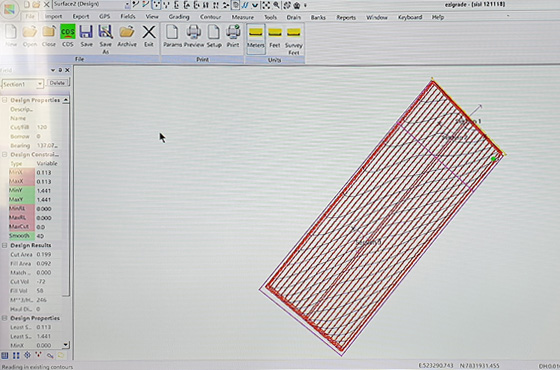
Task: Click the print Preview icon
Action: pos(194,32)
